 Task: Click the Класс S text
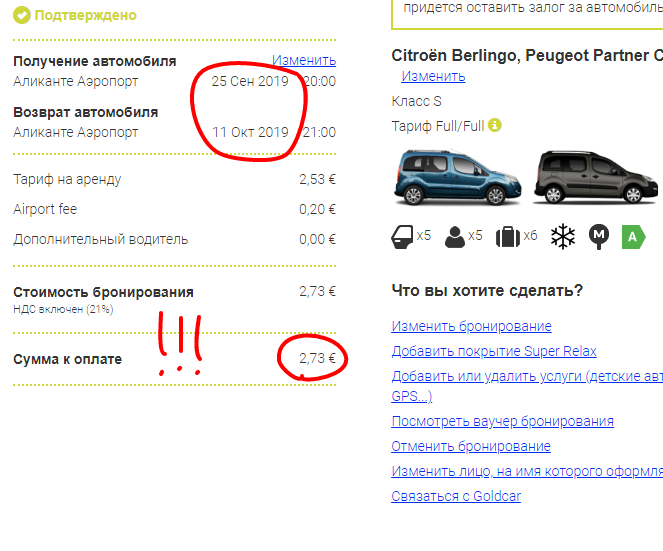pos(416,101)
